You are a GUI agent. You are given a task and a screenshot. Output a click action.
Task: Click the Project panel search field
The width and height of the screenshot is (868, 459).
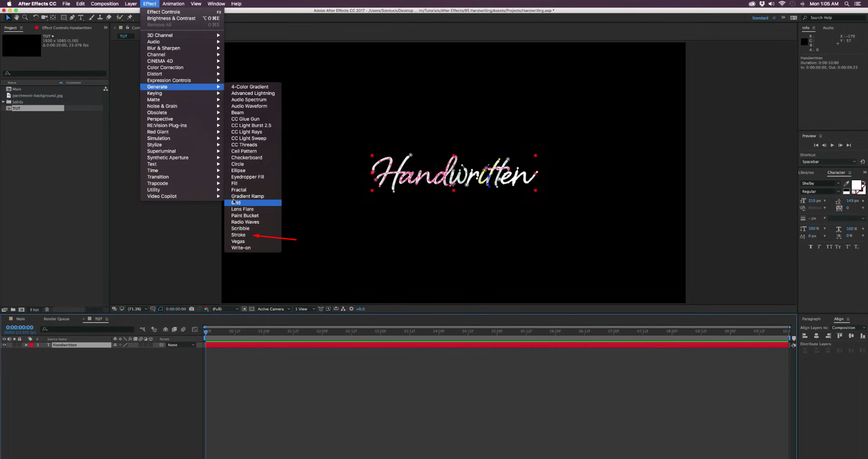tap(54, 73)
